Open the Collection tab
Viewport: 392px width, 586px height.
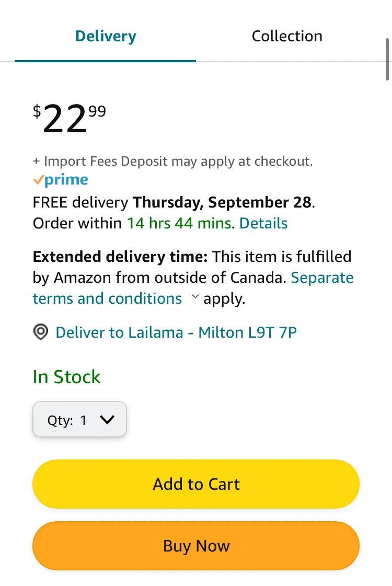pyautogui.click(x=287, y=37)
